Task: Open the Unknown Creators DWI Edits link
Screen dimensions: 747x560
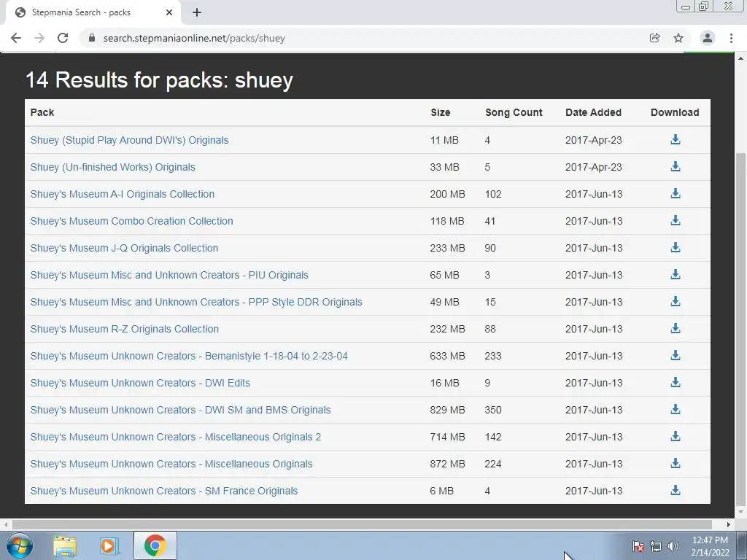Action: click(140, 383)
